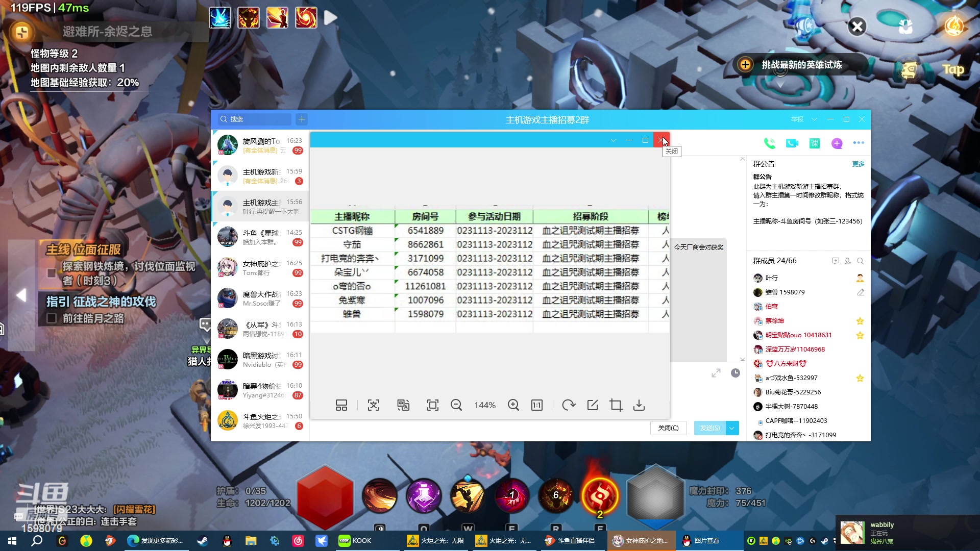Open dropdown arrow in image viewer title bar
Viewport: 980px width, 551px height.
coord(613,140)
